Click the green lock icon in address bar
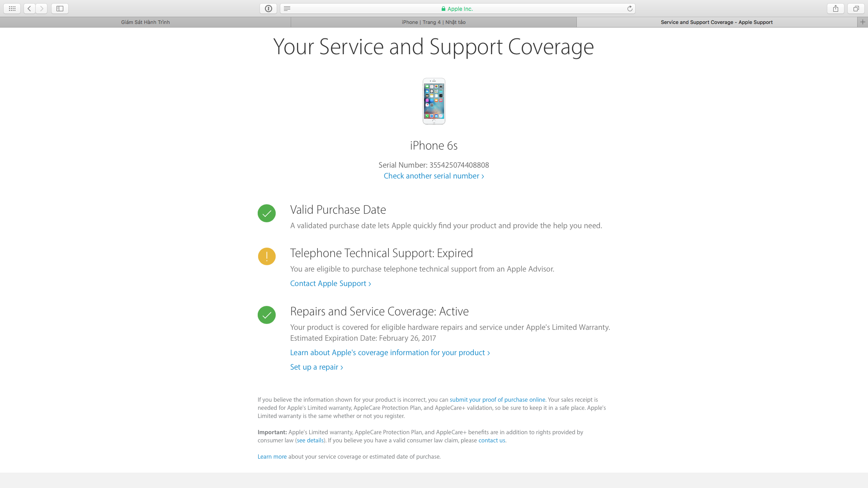 443,9
